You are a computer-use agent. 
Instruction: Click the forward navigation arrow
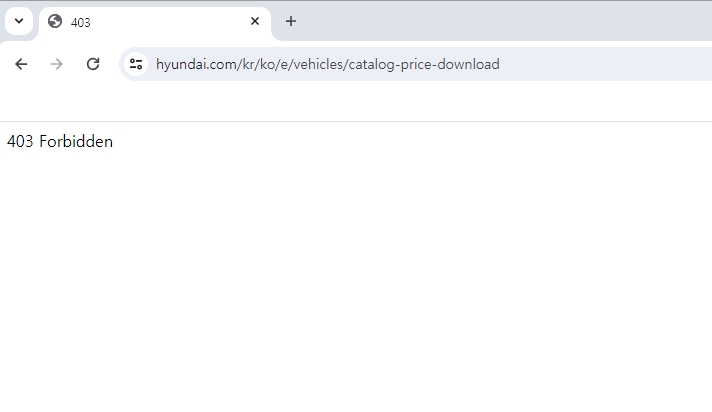pyautogui.click(x=57, y=64)
